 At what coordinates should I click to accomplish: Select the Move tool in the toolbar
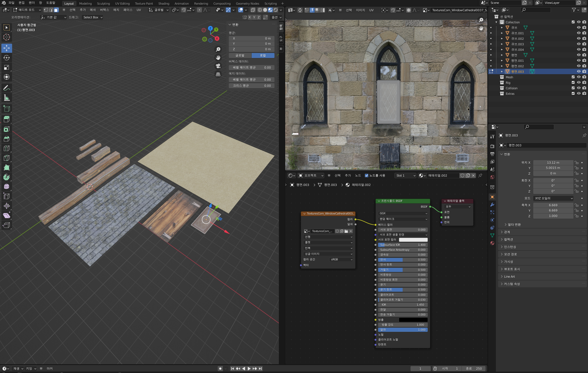(7, 48)
